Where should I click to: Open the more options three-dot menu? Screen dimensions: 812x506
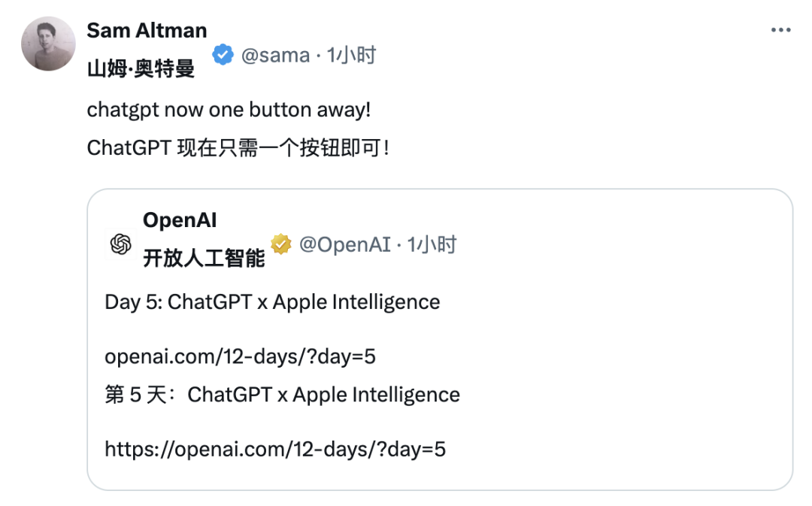click(781, 30)
